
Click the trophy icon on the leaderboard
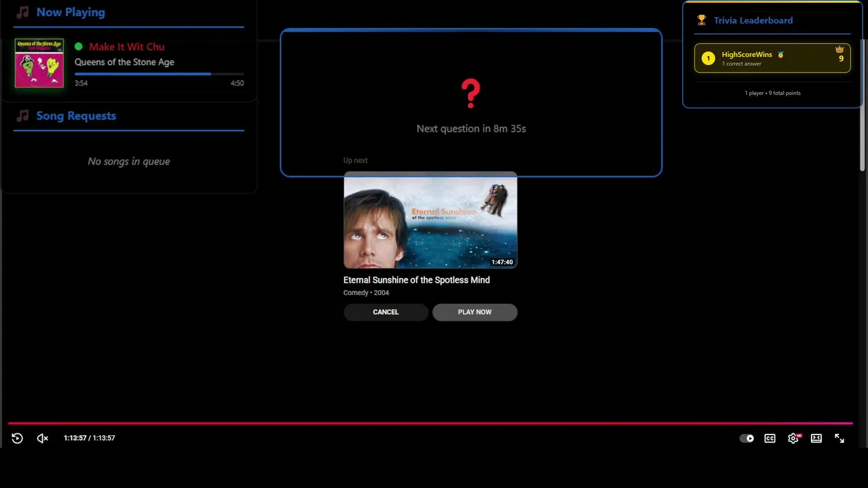[x=702, y=20]
